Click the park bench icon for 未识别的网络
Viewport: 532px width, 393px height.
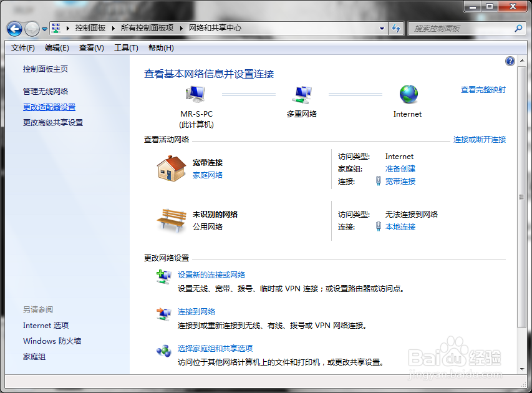pyautogui.click(x=172, y=220)
